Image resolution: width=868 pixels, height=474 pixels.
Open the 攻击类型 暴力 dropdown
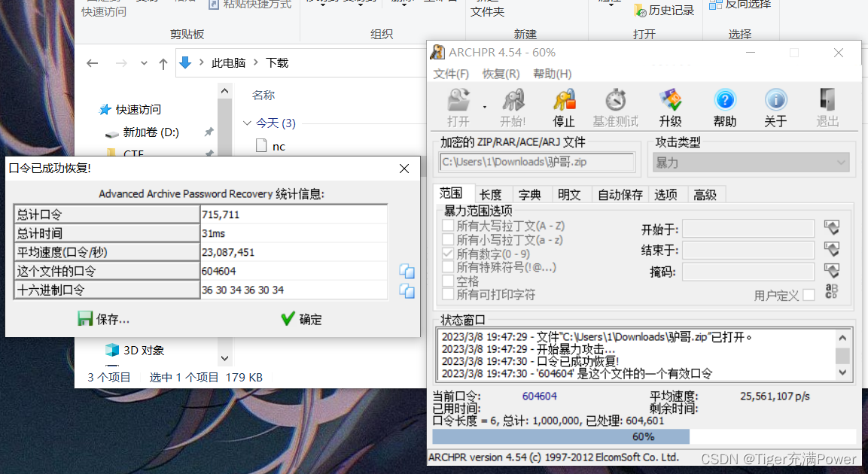(751, 163)
